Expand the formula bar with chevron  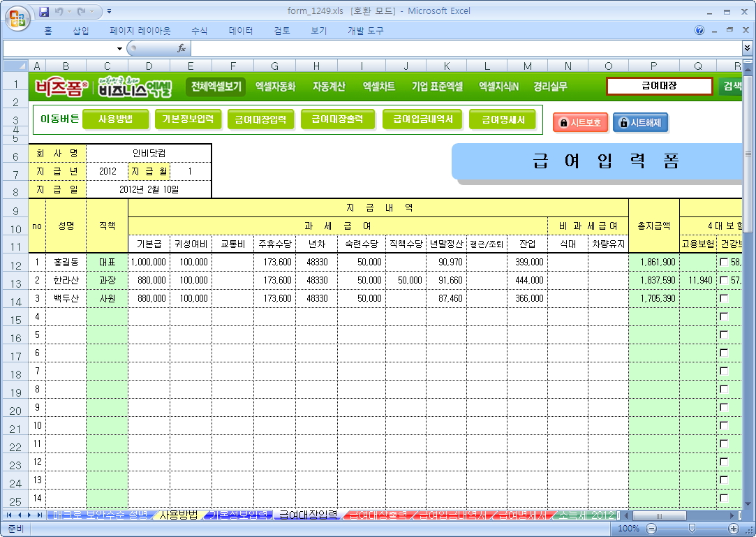click(x=748, y=48)
